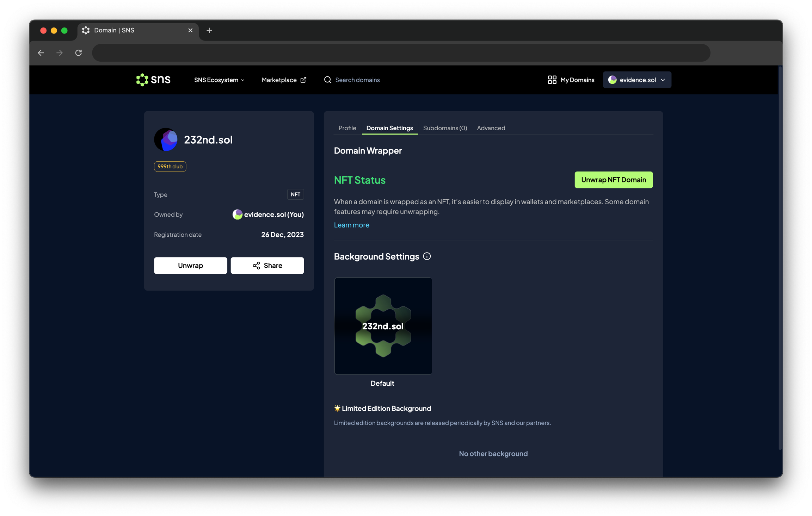
Task: Select the Default background thumbnail
Action: pos(383,326)
